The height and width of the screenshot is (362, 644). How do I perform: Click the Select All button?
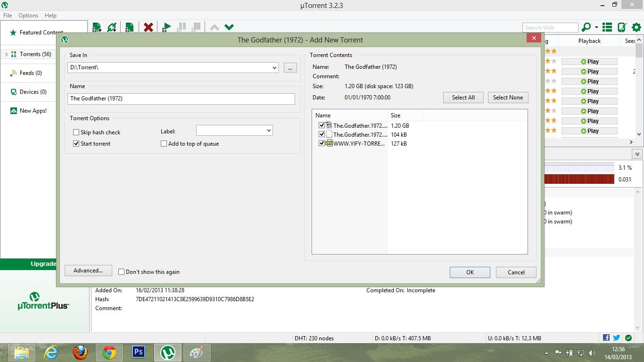point(463,98)
